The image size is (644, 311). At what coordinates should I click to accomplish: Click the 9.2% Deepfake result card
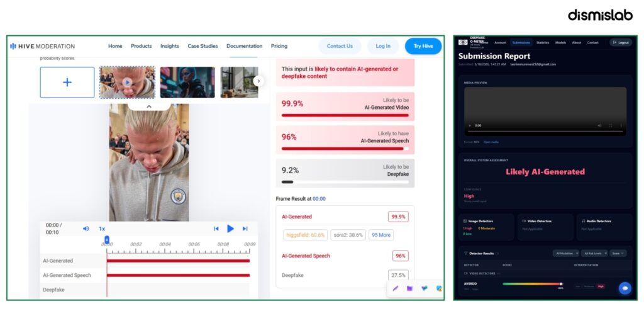(x=345, y=173)
